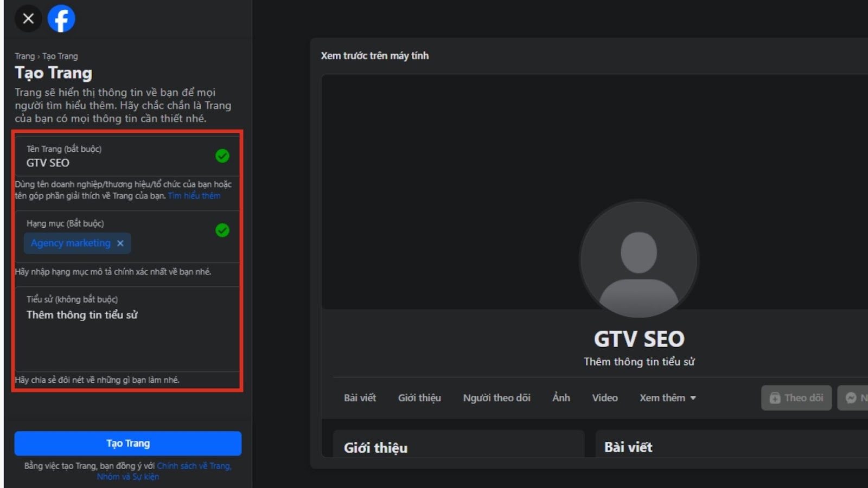Click the green checkmark beside Tên Trang
The height and width of the screenshot is (488, 868).
pos(222,156)
